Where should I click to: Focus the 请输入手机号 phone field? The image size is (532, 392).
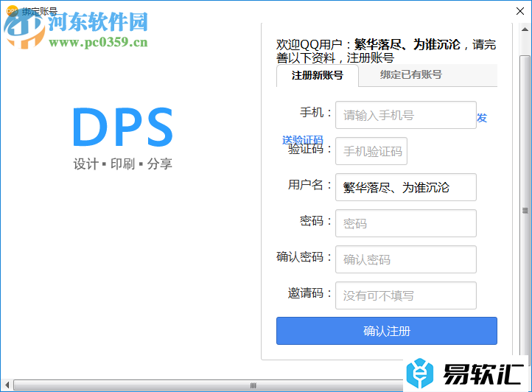tap(406, 115)
